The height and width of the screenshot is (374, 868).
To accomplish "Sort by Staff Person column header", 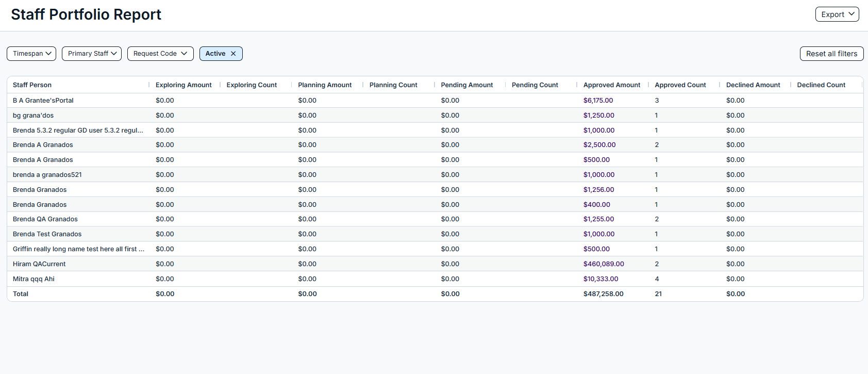I will coord(32,85).
